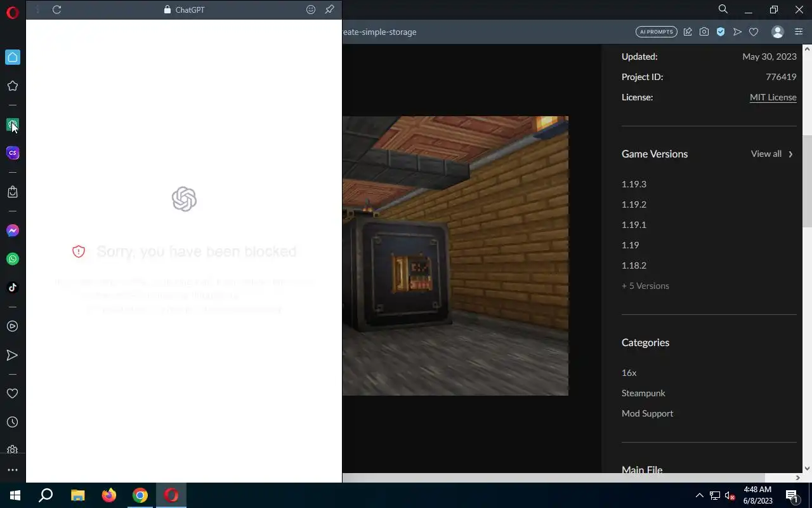Open the Easy Setup sliders icon

point(799,32)
